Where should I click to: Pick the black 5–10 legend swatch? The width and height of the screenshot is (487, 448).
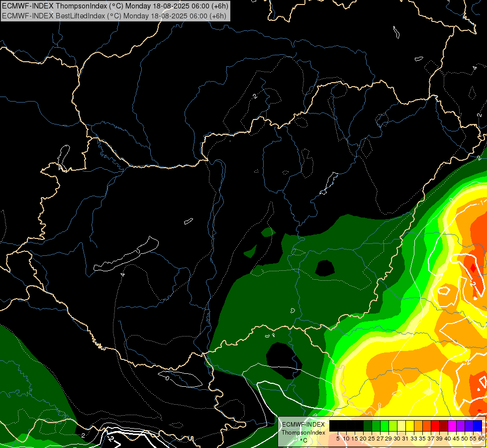click(x=342, y=426)
